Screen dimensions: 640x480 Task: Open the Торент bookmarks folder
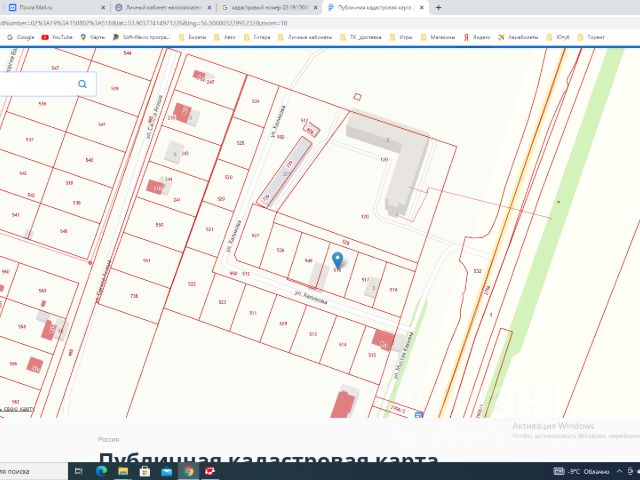pyautogui.click(x=591, y=37)
